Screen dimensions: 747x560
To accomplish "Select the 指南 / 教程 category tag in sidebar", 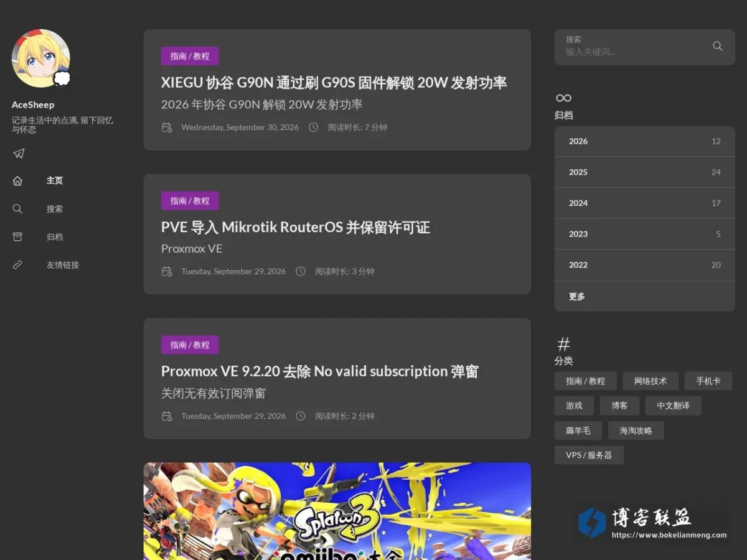I will pos(585,381).
